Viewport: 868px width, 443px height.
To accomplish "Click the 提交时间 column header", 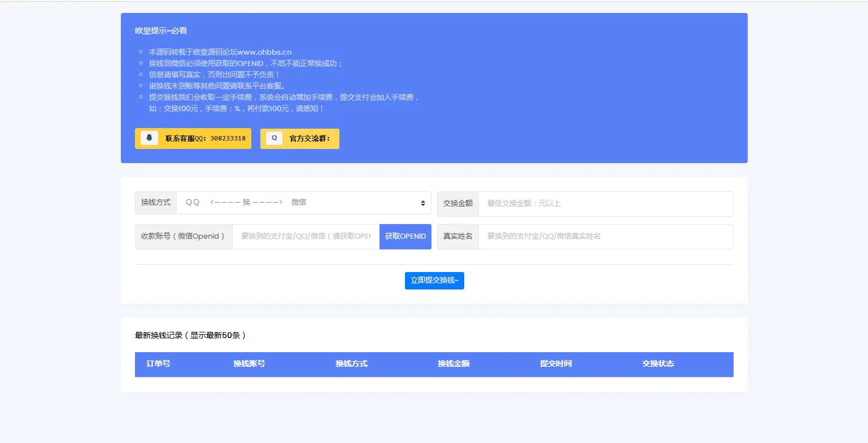I will click(556, 364).
